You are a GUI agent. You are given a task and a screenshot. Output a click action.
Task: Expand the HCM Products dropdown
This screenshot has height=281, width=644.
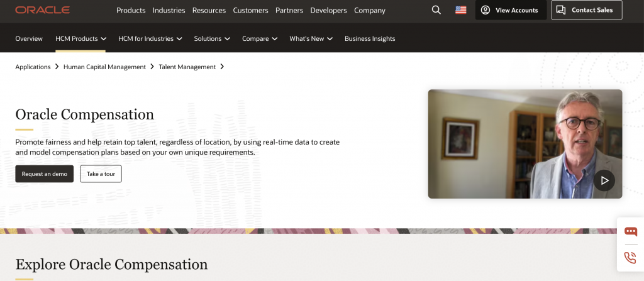tap(81, 38)
